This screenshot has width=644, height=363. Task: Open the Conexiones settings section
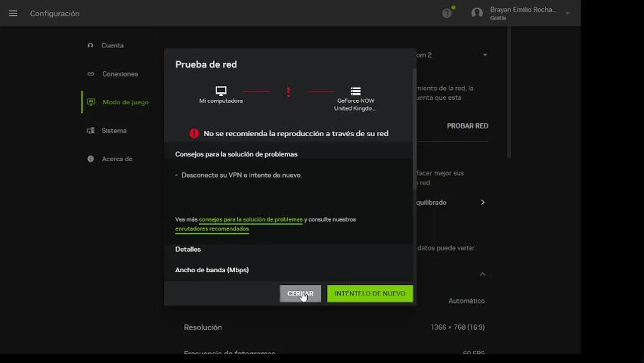pyautogui.click(x=120, y=74)
